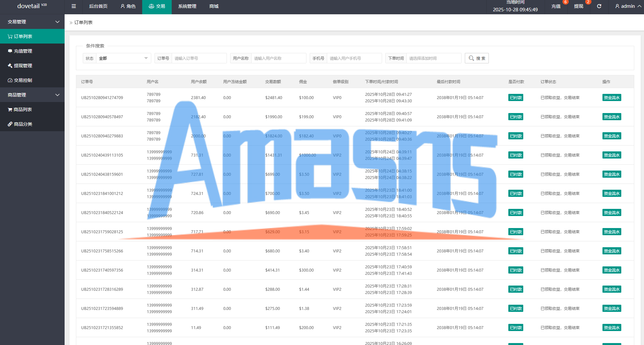This screenshot has width=644, height=345.
Task: Open 充值管理 in the sidebar
Action: [x=32, y=51]
